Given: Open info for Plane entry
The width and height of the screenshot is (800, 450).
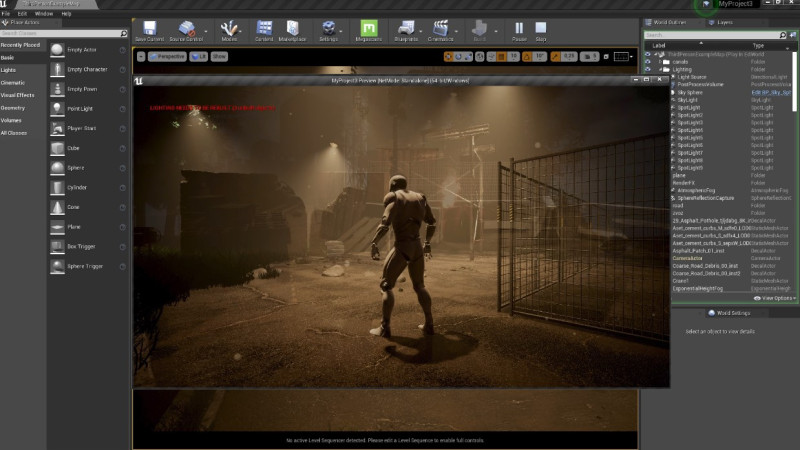Looking at the screenshot, I should [122, 227].
